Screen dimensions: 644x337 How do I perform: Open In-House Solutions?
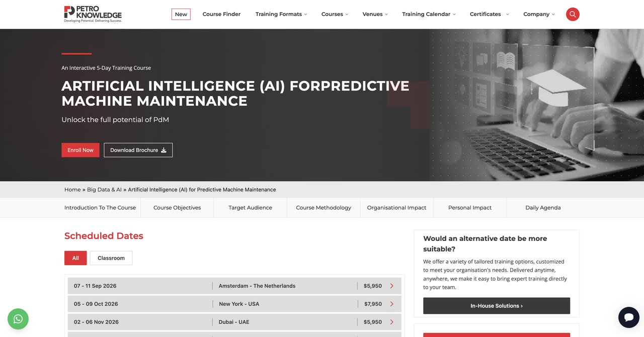click(x=497, y=306)
